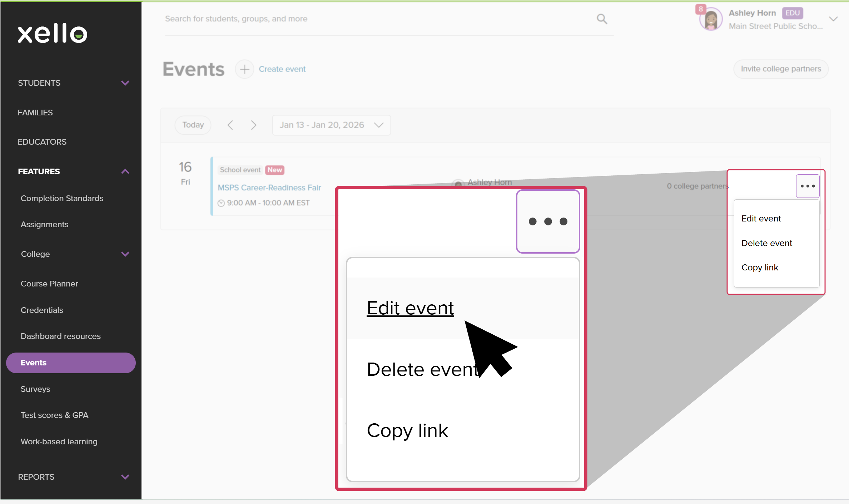Click the Today button
This screenshot has width=849, height=504.
click(x=193, y=125)
